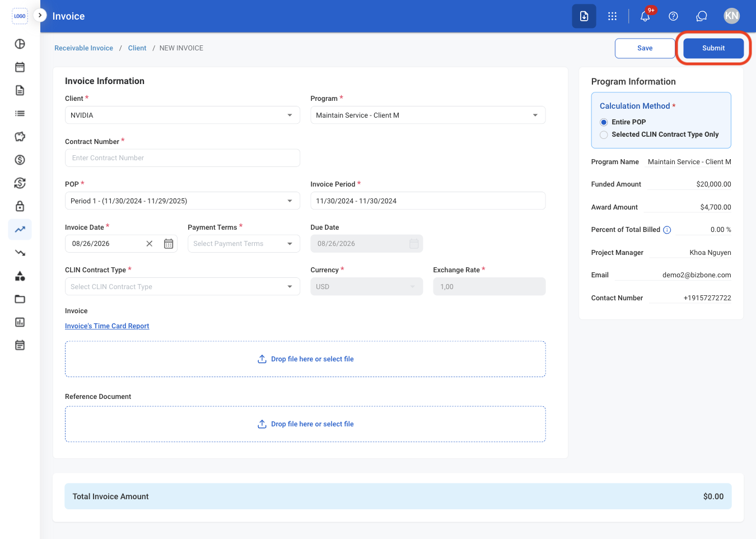
Task: Open the Invoice's Time Card Report link
Action: [x=107, y=326]
